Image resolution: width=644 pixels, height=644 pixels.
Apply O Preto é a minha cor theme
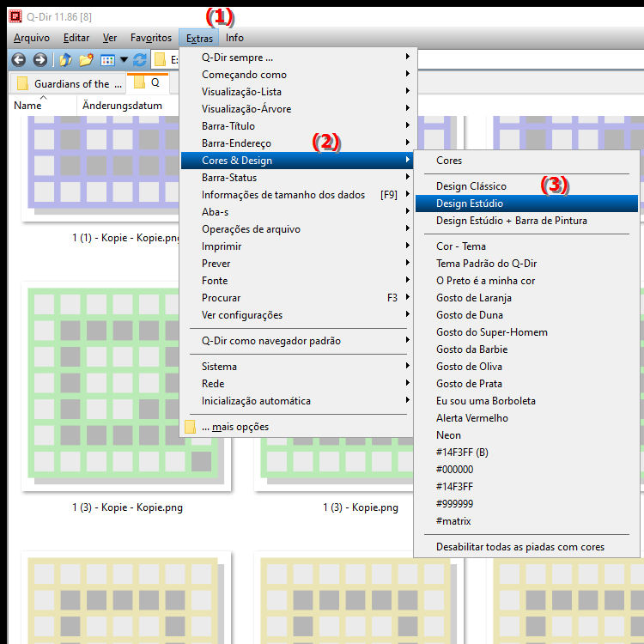[526, 281]
